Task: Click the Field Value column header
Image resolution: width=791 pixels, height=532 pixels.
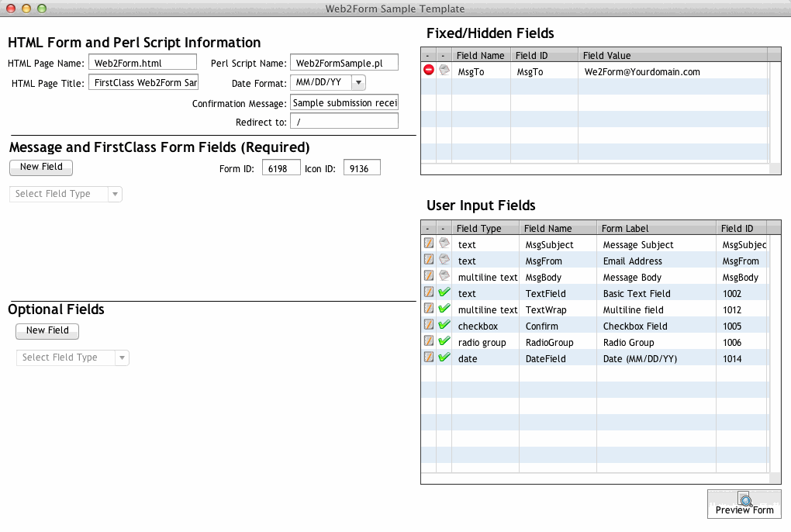Action: click(x=672, y=55)
